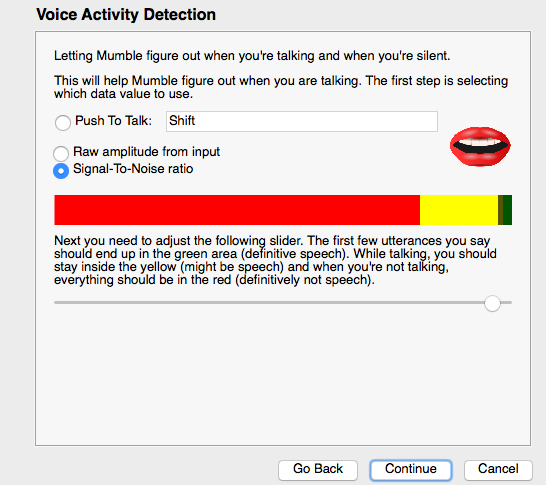This screenshot has height=485, width=546.
Task: Select the Push To Talk radio button
Action: [x=63, y=123]
